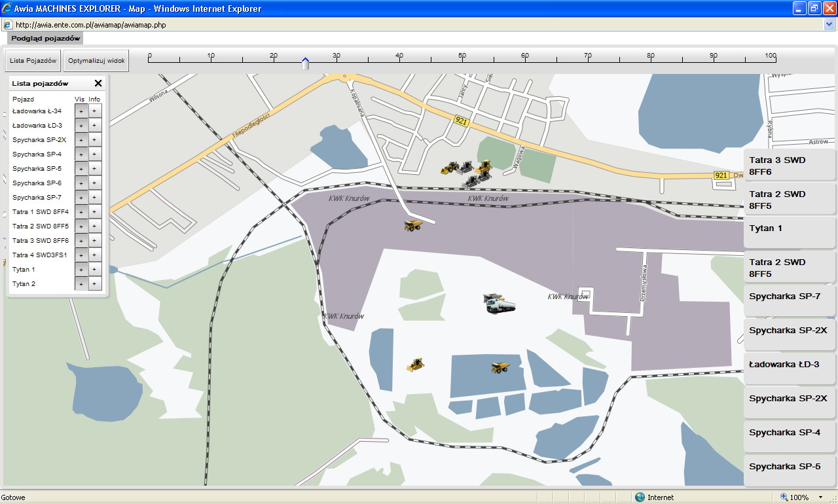Click the dump truck on the purple KWK Knurów area

click(413, 225)
